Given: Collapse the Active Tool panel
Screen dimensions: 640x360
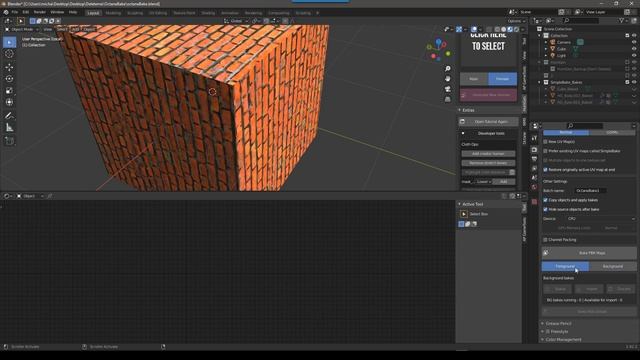Looking at the screenshot, I should coord(460,204).
